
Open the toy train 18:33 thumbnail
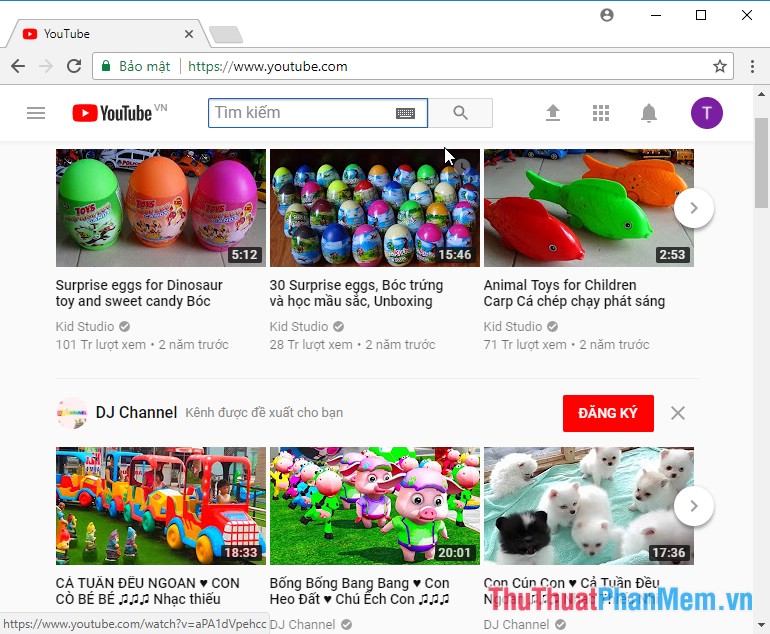pos(161,506)
